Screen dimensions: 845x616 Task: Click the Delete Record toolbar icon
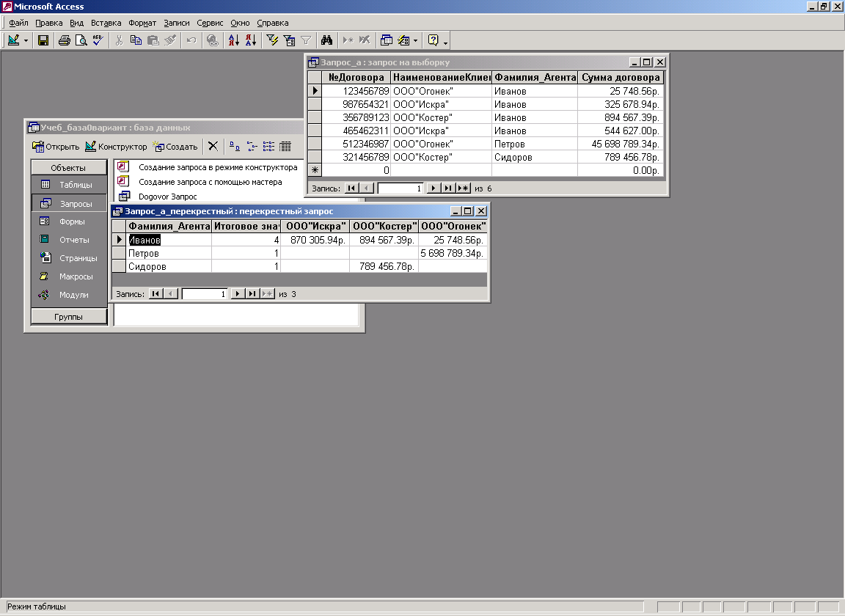365,40
